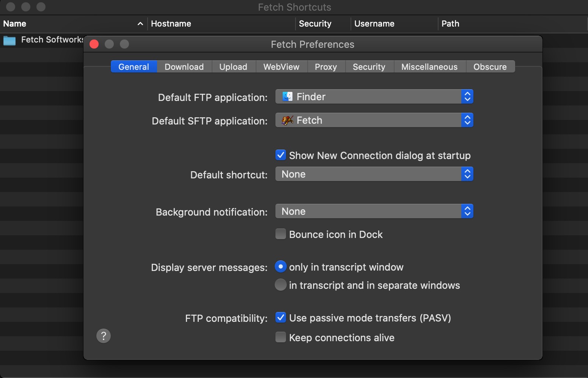Select in transcript and in separate windows
588x378 pixels.
pyautogui.click(x=280, y=285)
